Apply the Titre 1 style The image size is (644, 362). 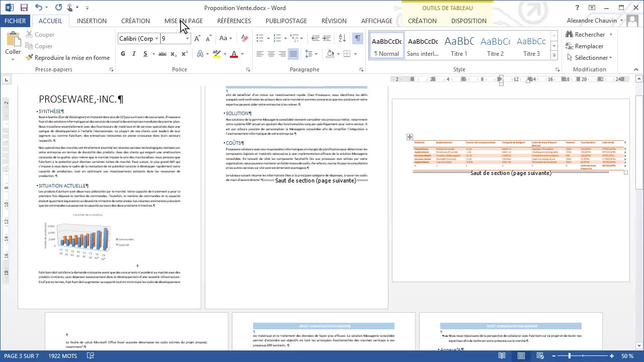click(x=459, y=46)
